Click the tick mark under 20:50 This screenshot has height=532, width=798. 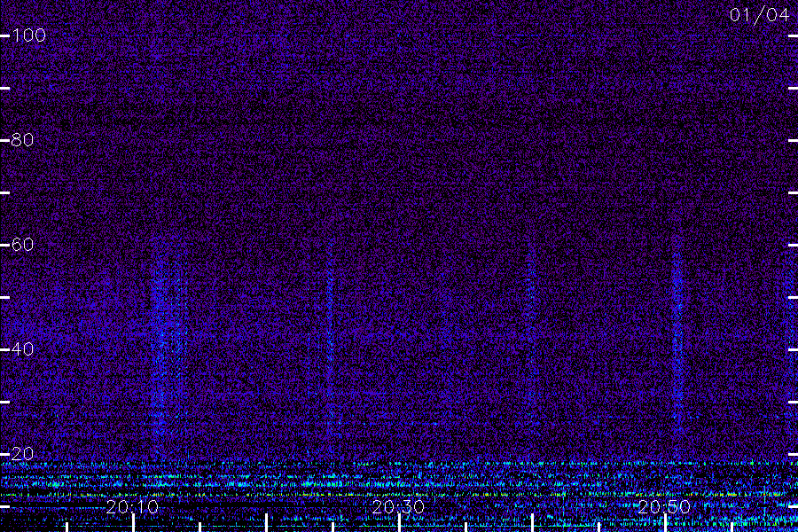click(x=665, y=523)
